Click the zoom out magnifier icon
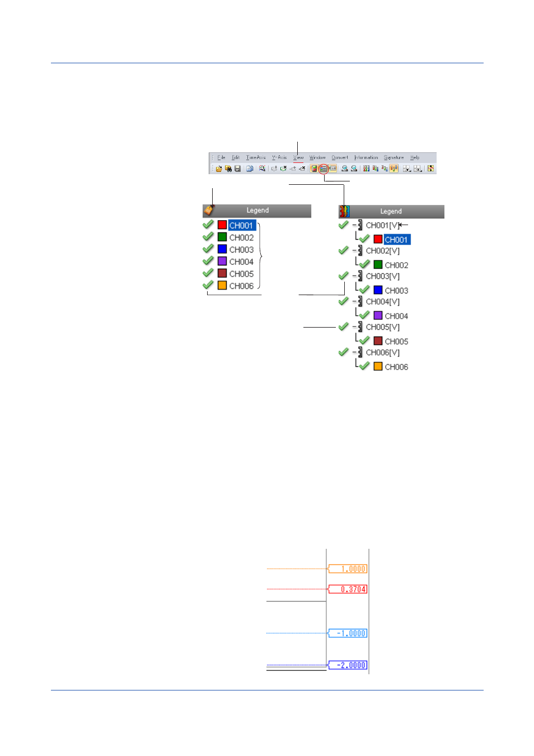 [354, 169]
